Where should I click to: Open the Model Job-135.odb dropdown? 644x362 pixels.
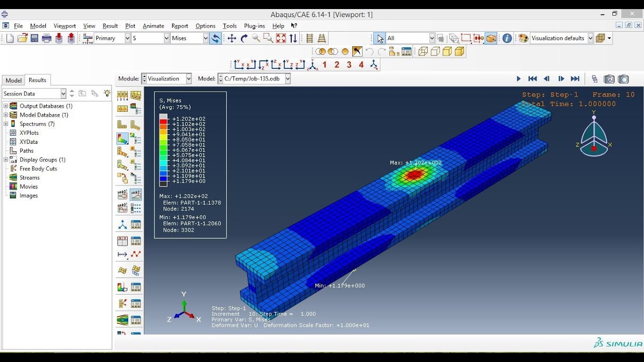click(288, 78)
